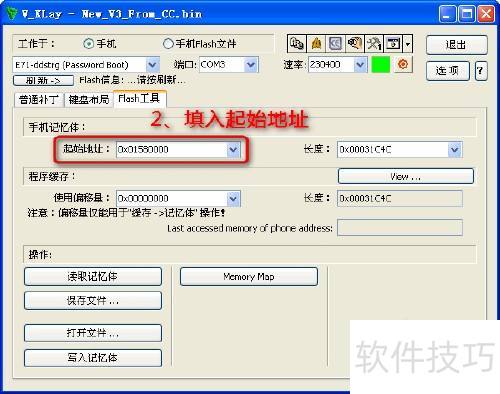Click the 保存文件 ... save file button
This screenshot has height=394, width=500.
coord(93,301)
